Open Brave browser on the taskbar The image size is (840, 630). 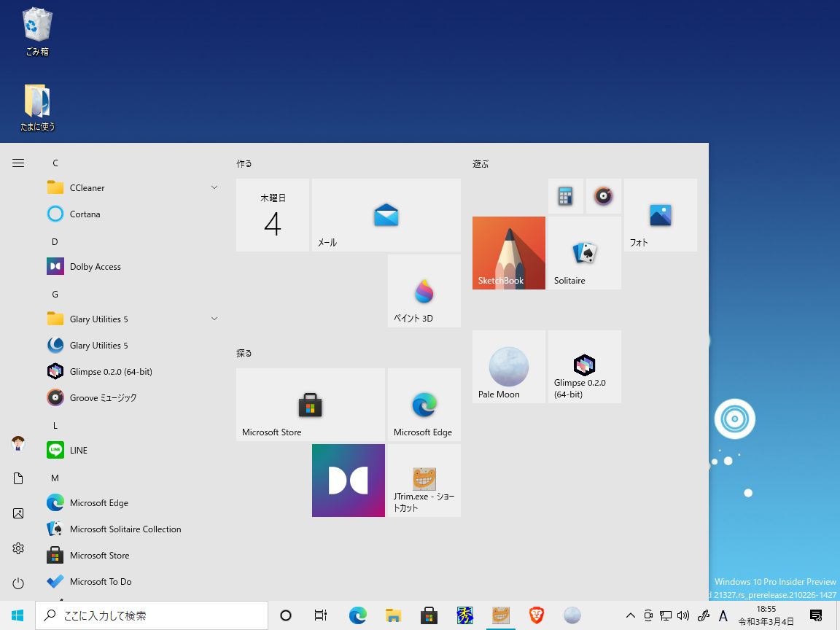(x=536, y=615)
